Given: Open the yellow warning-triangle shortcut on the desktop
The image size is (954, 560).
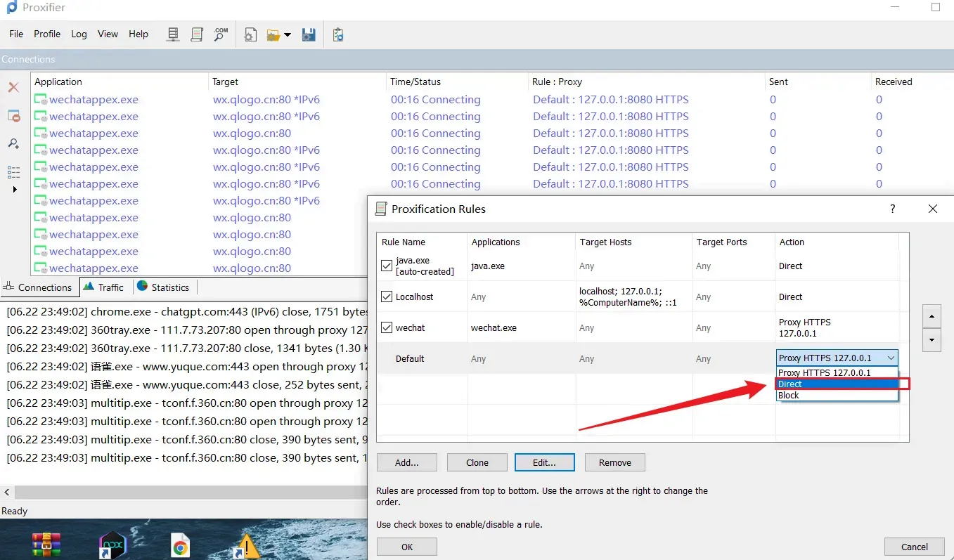Looking at the screenshot, I should coord(247,545).
